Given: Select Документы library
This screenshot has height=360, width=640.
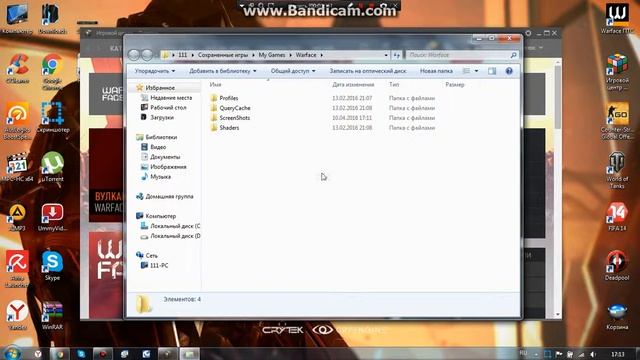Looking at the screenshot, I should 165,157.
